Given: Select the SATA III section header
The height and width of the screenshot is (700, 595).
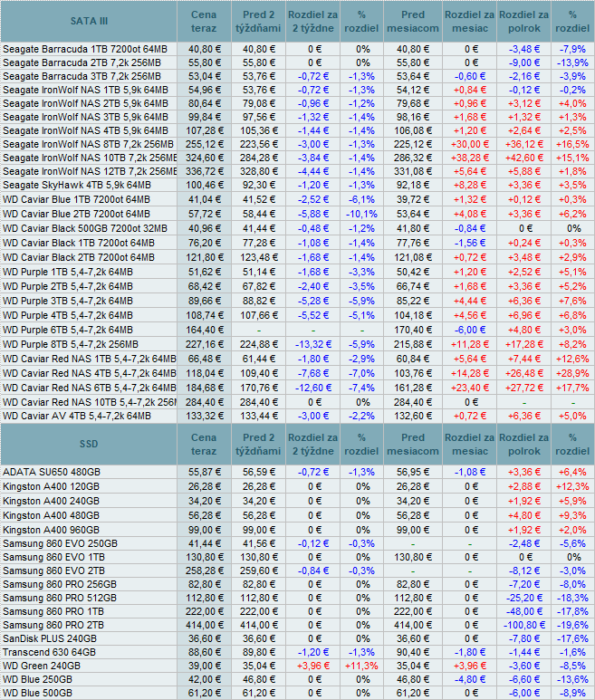Looking at the screenshot, I should pyautogui.click(x=89, y=21).
